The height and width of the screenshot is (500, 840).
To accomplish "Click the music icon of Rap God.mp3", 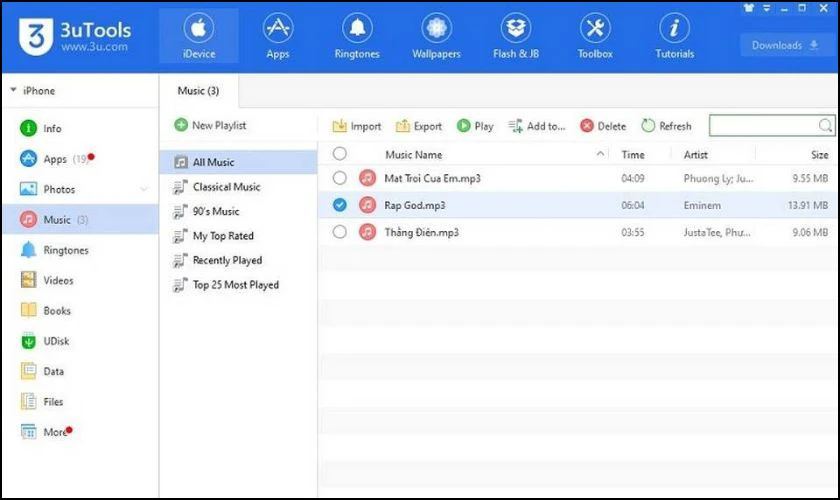I will 368,205.
